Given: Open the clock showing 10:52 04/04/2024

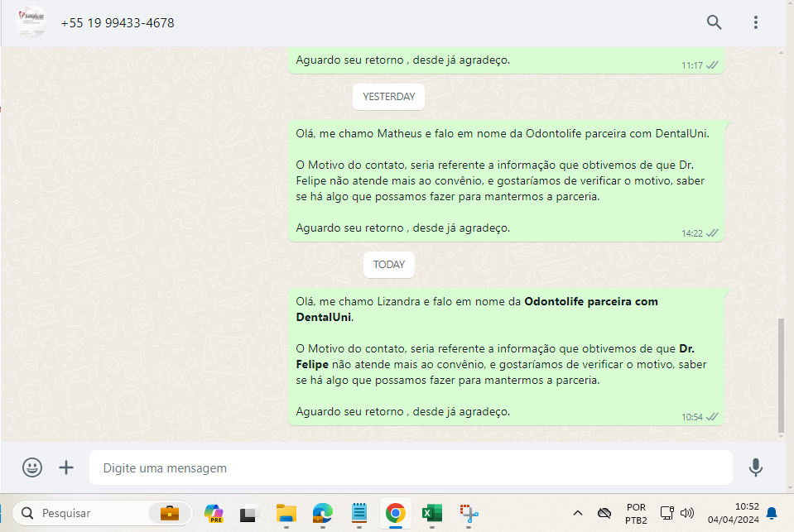Looking at the screenshot, I should click(734, 513).
